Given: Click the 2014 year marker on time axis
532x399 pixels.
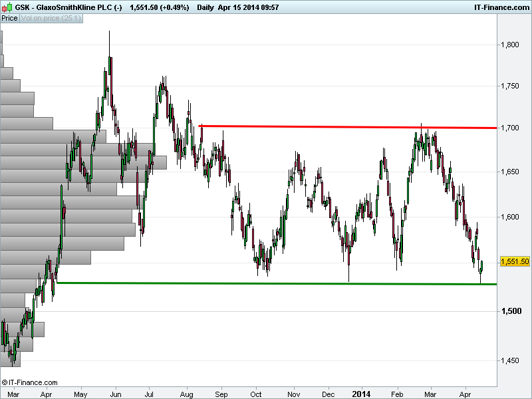Looking at the screenshot, I should [x=362, y=394].
